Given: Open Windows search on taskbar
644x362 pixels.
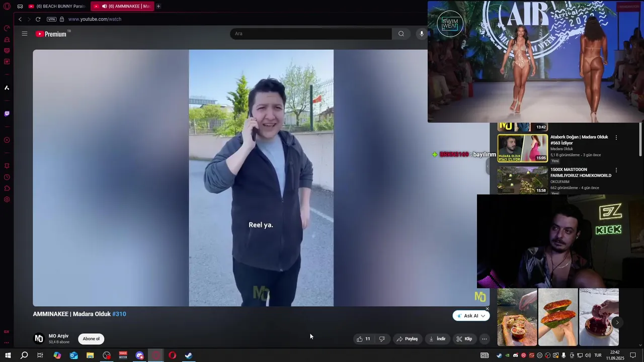Looking at the screenshot, I should (x=24, y=355).
